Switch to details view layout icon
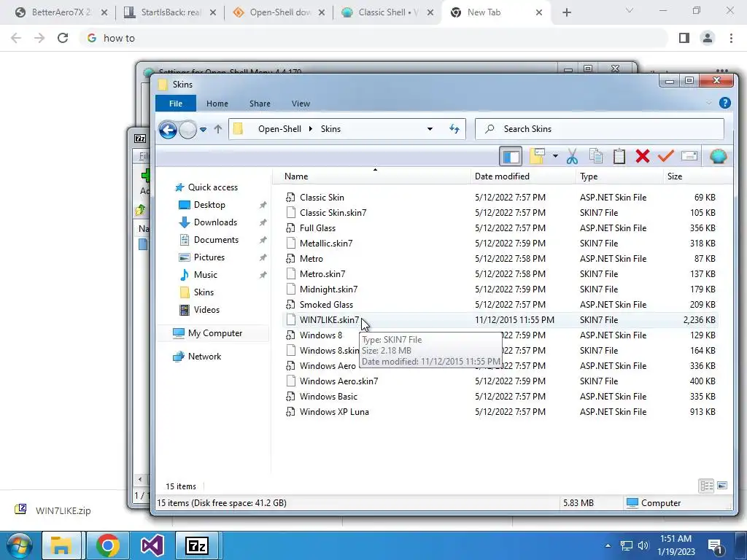 [x=706, y=486]
